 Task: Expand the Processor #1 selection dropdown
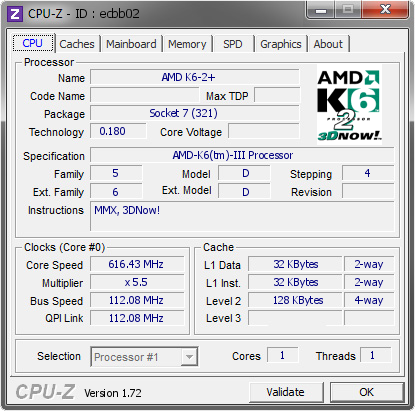pos(189,357)
